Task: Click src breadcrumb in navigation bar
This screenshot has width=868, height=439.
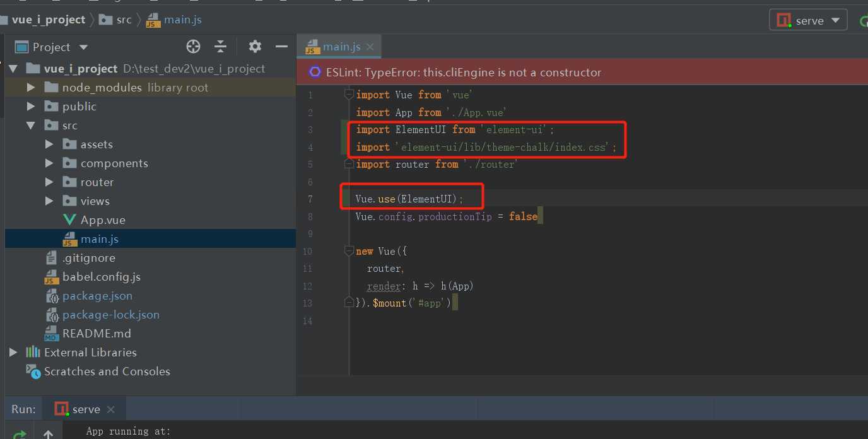Action: pos(124,20)
